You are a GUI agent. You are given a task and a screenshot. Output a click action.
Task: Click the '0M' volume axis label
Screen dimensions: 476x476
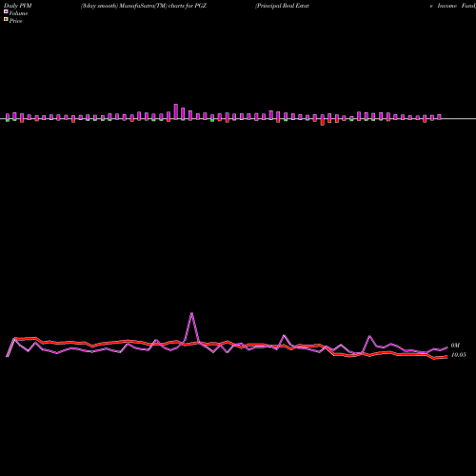pos(455,346)
